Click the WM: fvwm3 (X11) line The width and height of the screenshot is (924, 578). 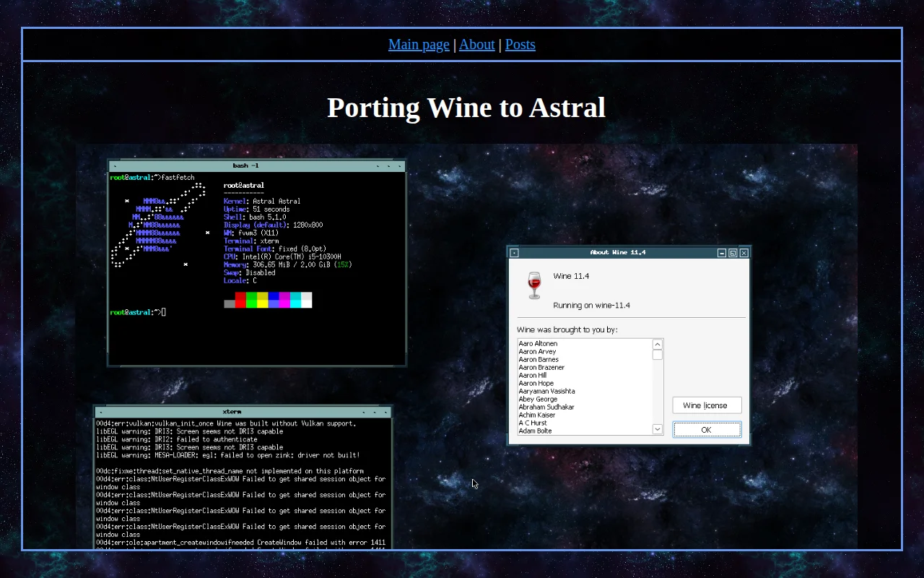click(x=251, y=233)
